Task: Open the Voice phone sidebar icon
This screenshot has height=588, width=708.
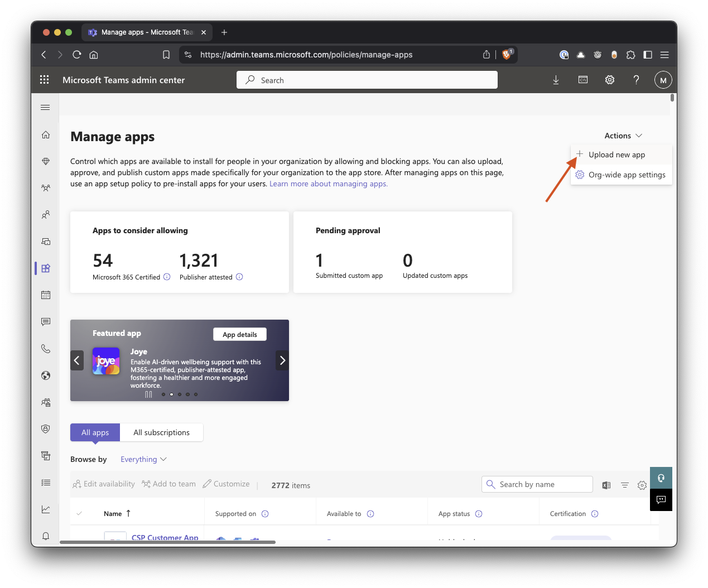Action: pyautogui.click(x=46, y=349)
